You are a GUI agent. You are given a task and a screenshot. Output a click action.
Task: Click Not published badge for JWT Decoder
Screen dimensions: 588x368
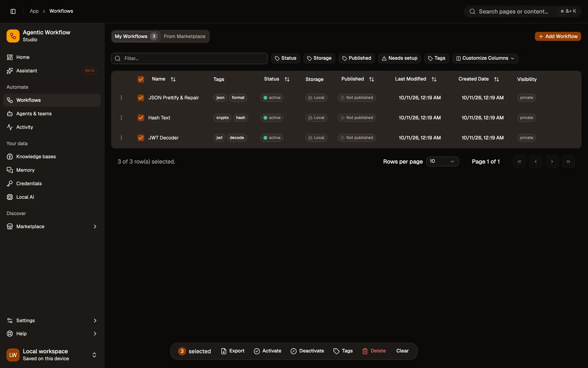(357, 138)
